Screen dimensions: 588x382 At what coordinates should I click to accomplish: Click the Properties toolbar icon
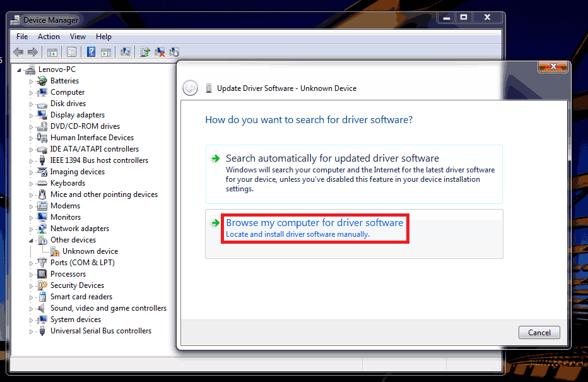(72, 52)
